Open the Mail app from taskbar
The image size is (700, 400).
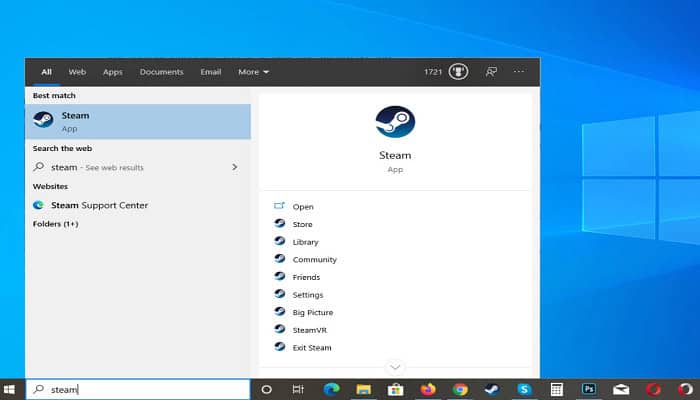(x=621, y=389)
